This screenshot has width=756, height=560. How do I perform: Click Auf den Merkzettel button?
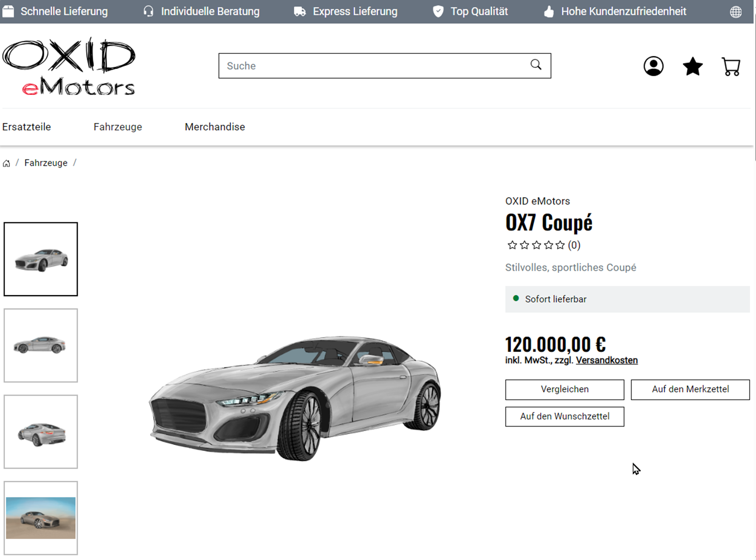[690, 389]
